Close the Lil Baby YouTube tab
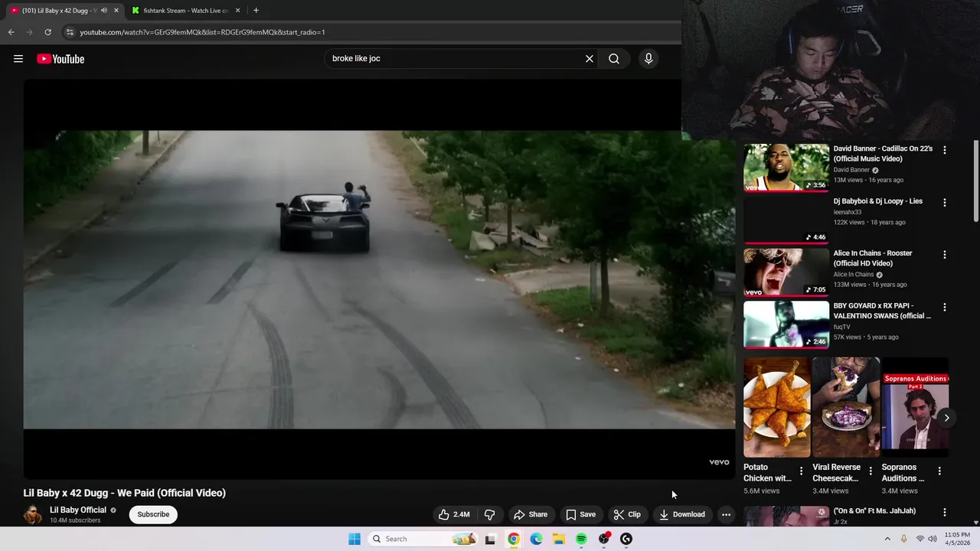The height and width of the screenshot is (551, 980). pyautogui.click(x=116, y=11)
